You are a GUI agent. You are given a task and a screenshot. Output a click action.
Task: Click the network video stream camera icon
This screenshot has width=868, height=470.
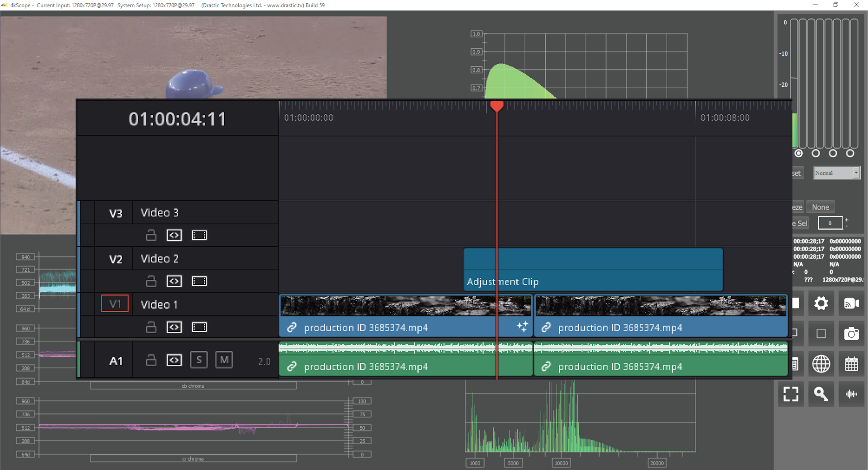(x=851, y=303)
